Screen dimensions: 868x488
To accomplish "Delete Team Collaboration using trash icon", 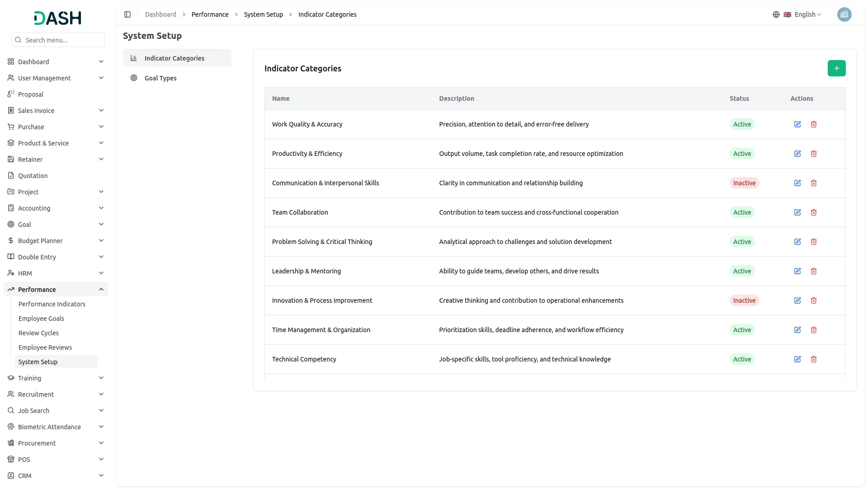I will point(814,212).
